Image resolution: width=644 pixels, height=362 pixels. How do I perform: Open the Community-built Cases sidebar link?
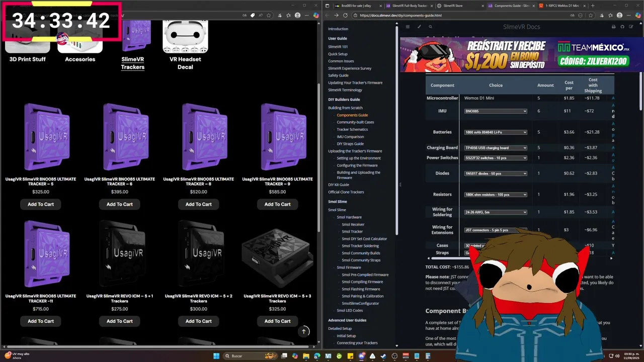point(355,122)
